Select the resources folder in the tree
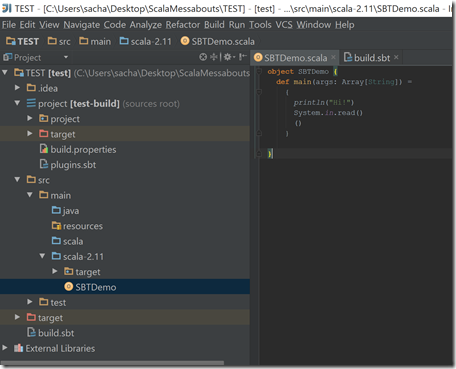The image size is (456, 369). pyautogui.click(x=77, y=226)
